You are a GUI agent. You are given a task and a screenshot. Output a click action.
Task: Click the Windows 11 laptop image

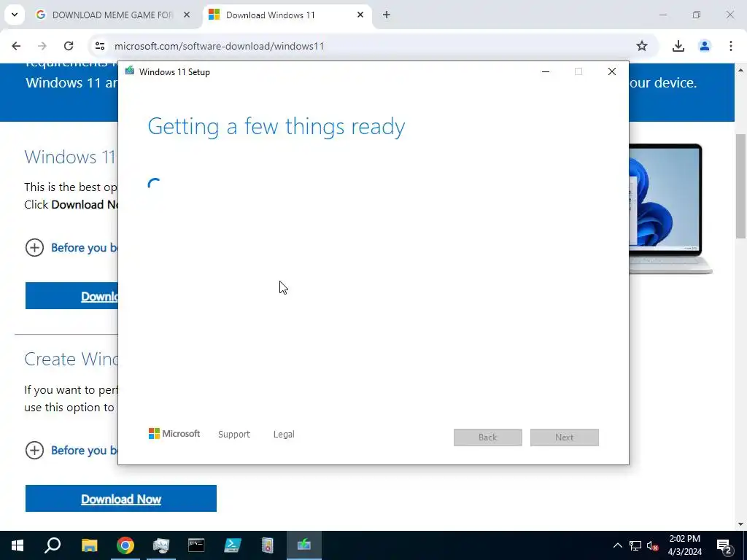671,209
